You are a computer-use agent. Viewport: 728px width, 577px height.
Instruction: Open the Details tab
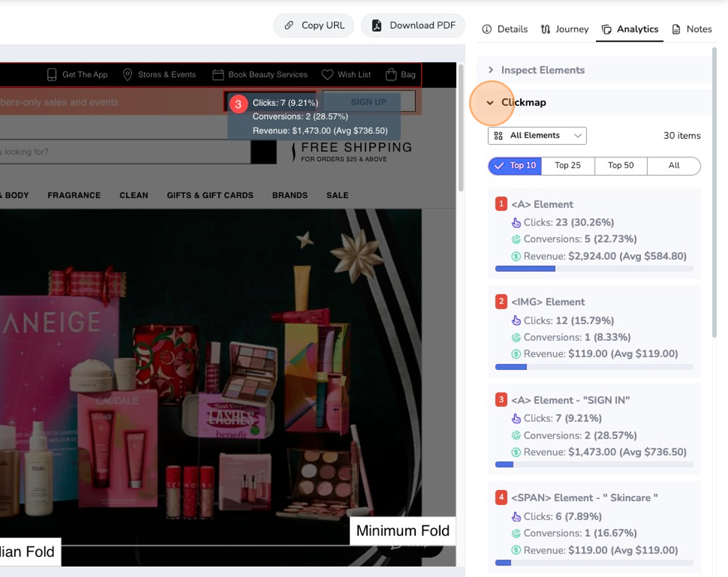[x=504, y=29]
